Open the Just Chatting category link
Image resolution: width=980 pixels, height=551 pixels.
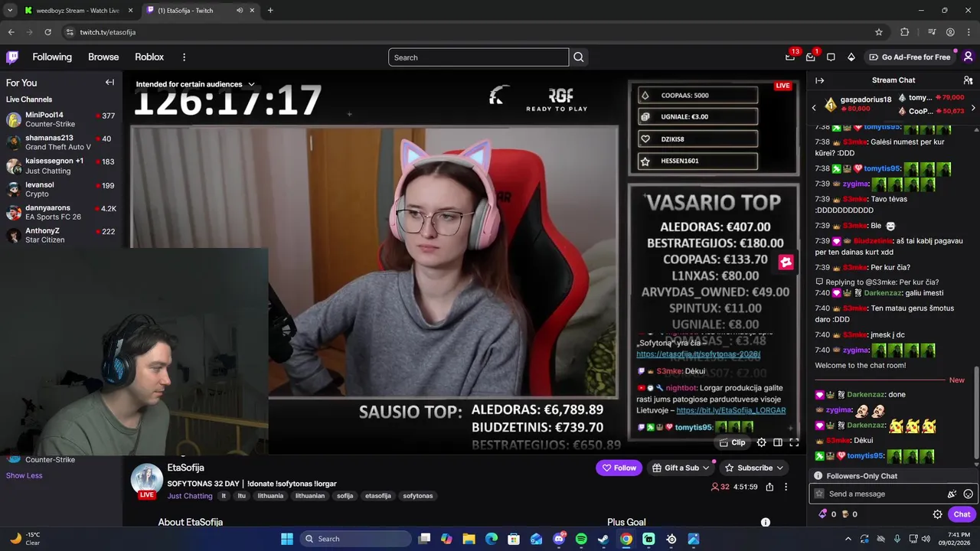point(190,496)
